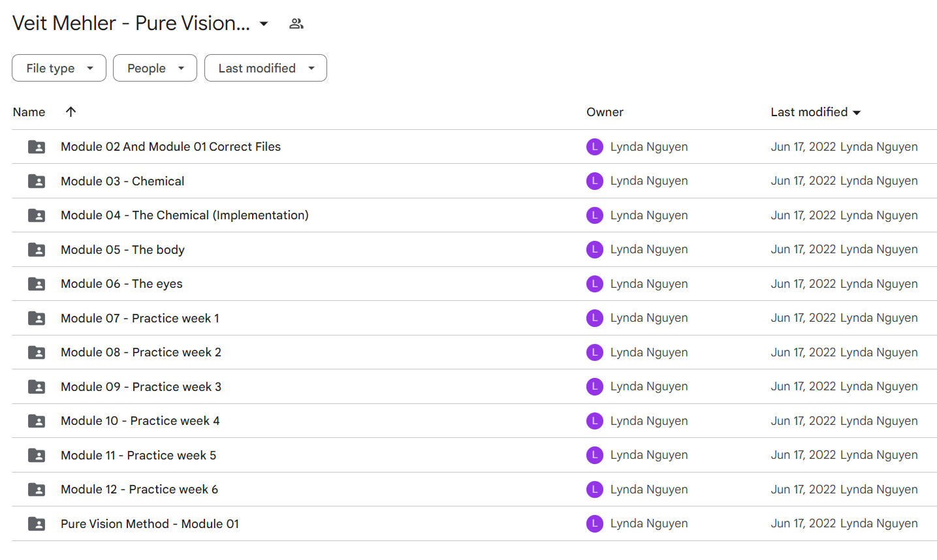Click the folder icon for Module 11 - Practice week 5
This screenshot has height=560, width=937.
click(37, 455)
